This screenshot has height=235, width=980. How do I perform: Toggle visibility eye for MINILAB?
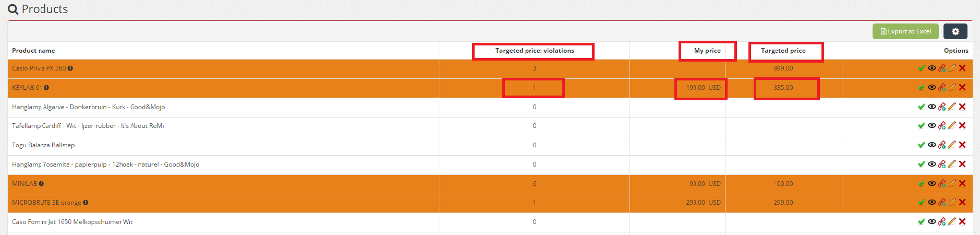click(x=931, y=183)
